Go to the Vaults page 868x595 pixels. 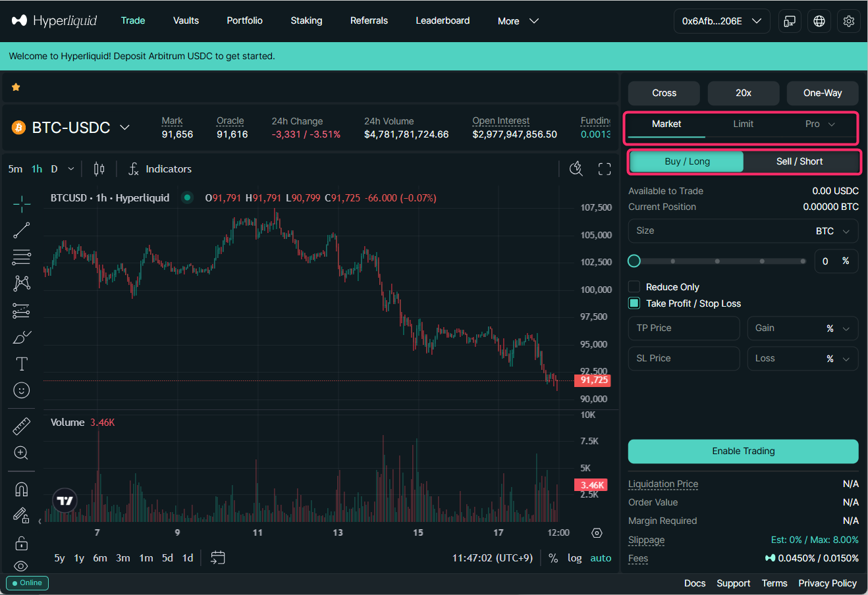pos(186,20)
